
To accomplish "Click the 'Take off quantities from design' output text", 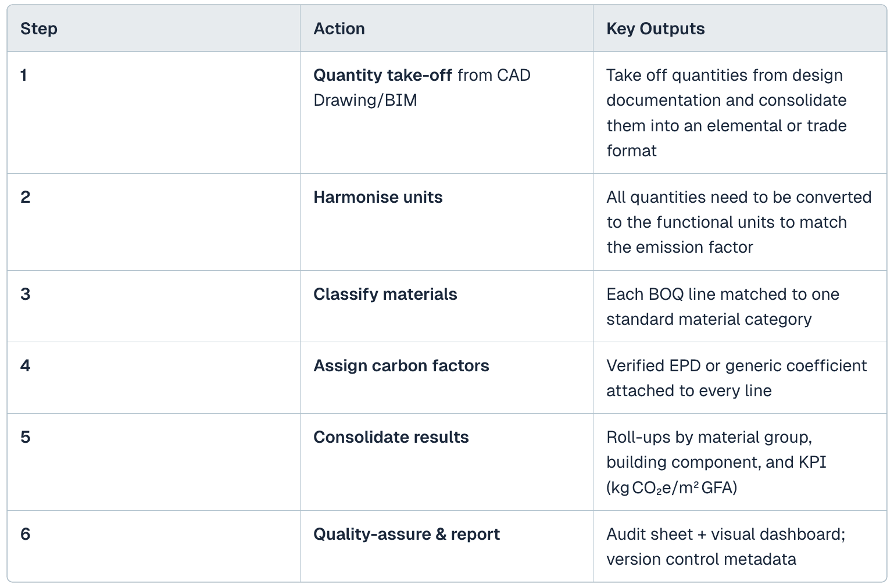I will point(724,75).
